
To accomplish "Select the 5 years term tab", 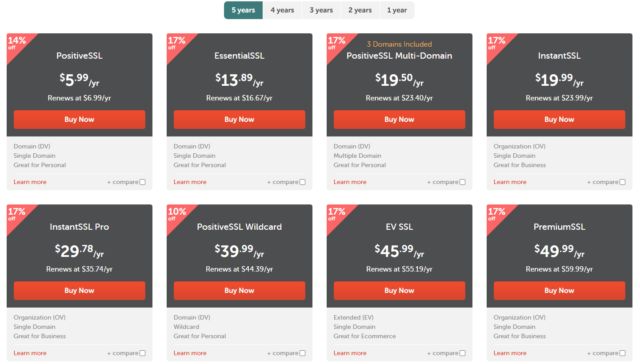I will pos(243,10).
